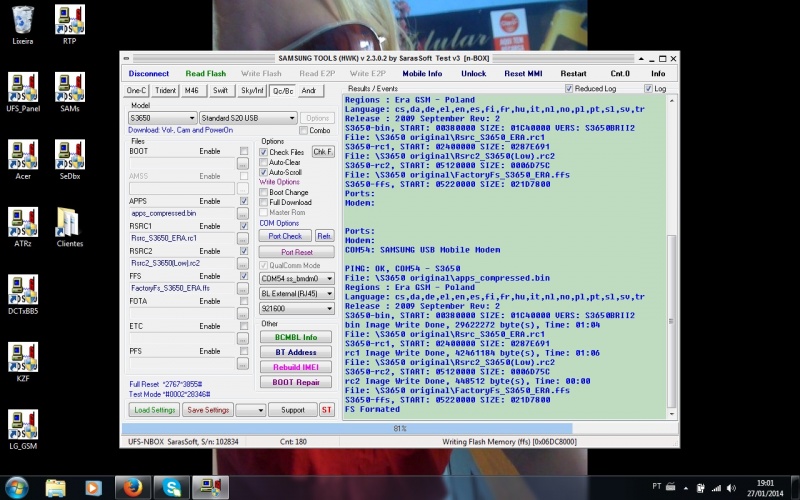This screenshot has height=500, width=800.
Task: Browse for the ETC file
Action: point(242,338)
